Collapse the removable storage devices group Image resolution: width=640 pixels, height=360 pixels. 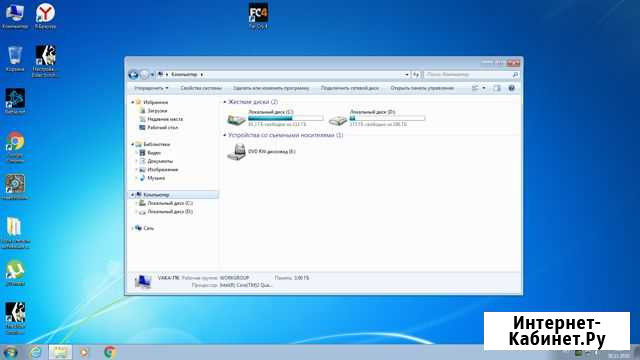225,135
